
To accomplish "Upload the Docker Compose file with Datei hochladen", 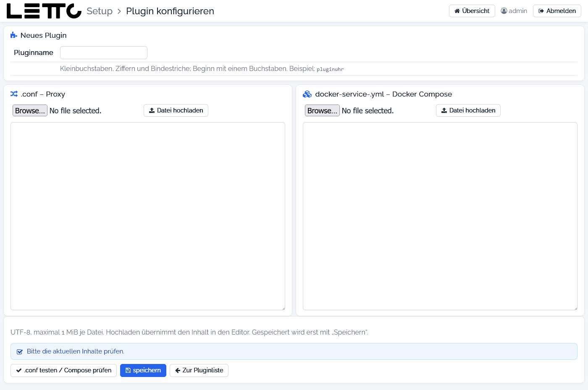I will click(468, 110).
